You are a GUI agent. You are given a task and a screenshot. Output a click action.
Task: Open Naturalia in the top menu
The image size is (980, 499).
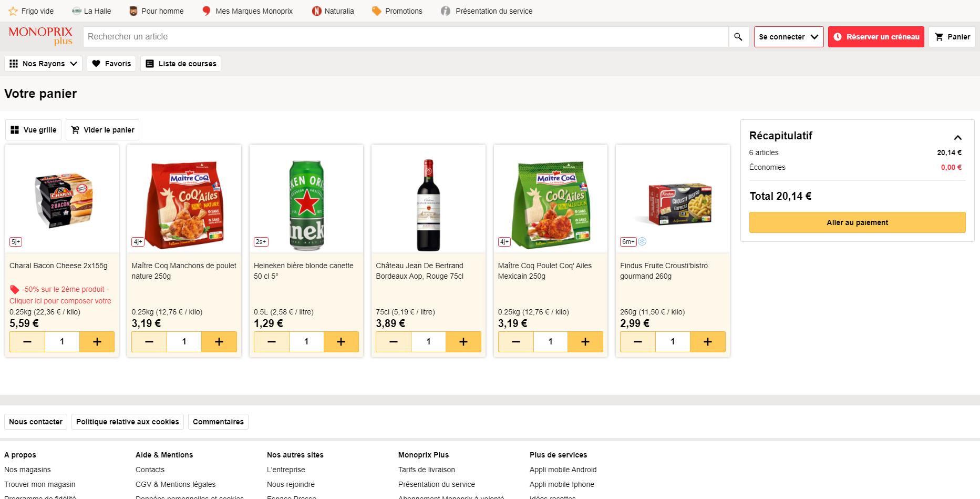tap(333, 11)
